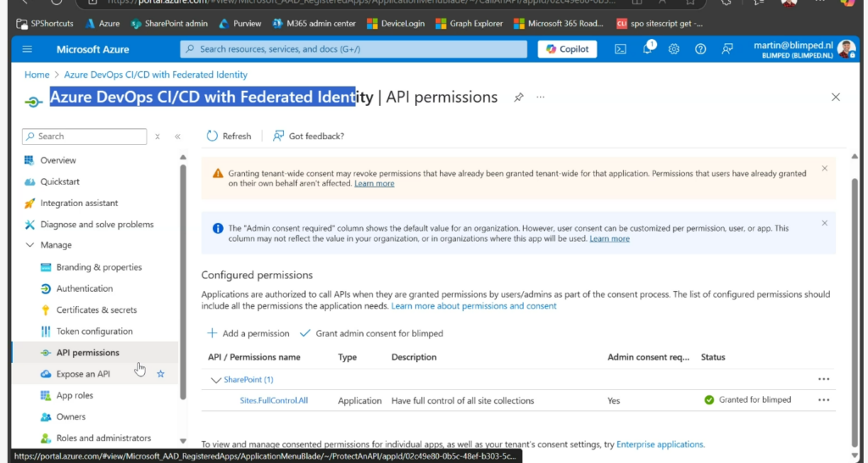Click the Status column header
Viewport: 868px width, 463px height.
[x=713, y=357]
